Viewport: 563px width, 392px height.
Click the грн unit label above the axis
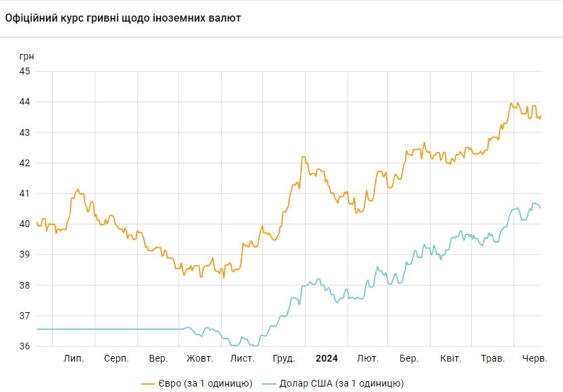click(x=27, y=55)
